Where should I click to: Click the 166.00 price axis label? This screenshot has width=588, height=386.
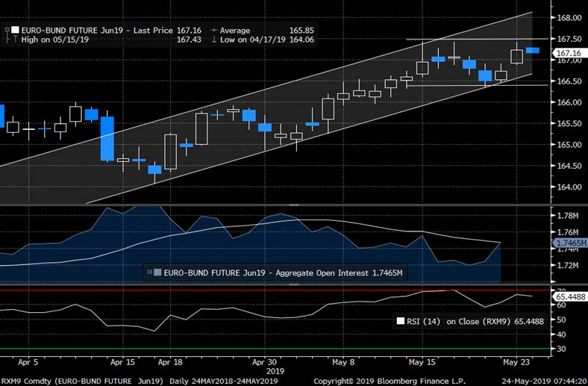[569, 102]
